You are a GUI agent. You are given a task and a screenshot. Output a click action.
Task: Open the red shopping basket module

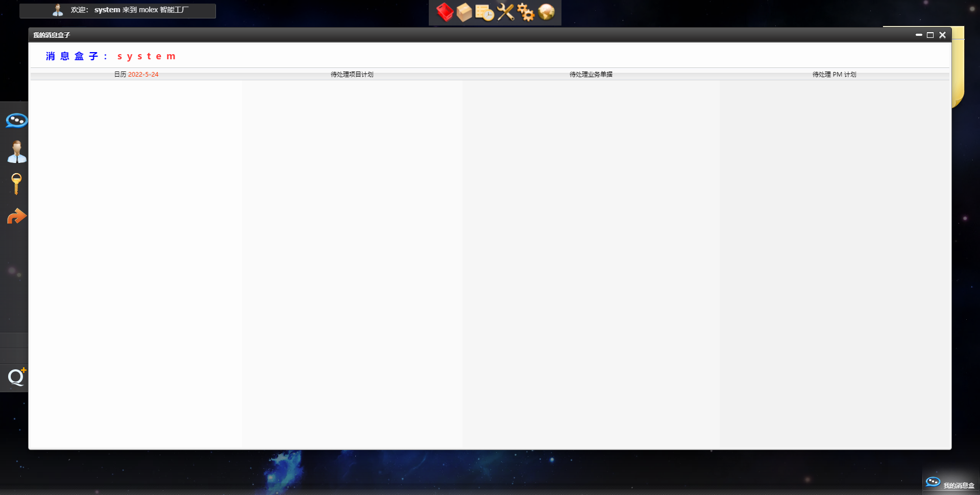click(445, 12)
